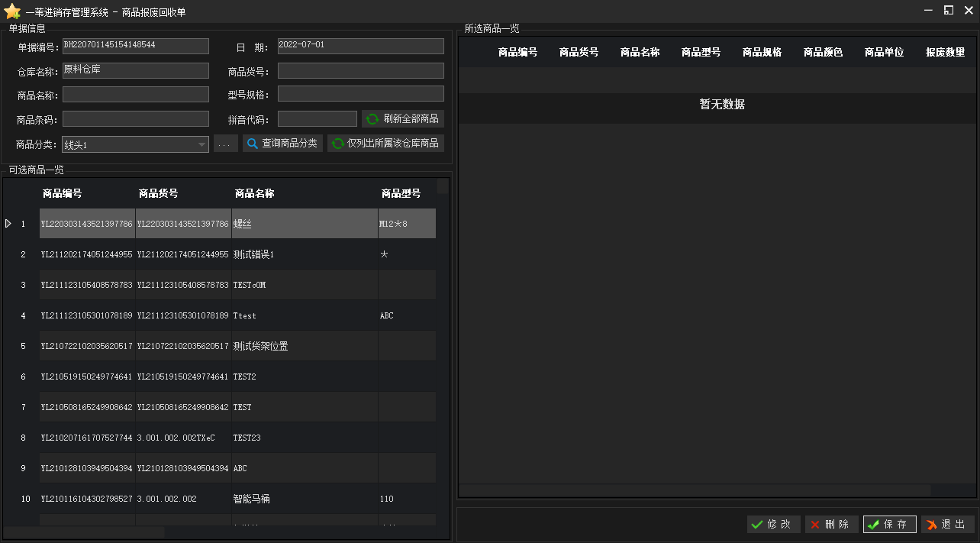Click the ellipsis button beside product category
This screenshot has width=980, height=543.
(x=225, y=144)
